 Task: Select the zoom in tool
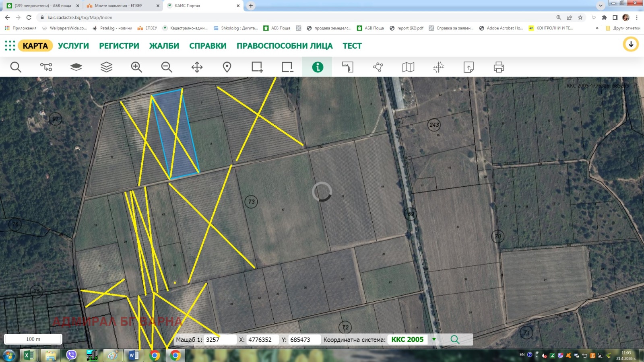point(136,67)
